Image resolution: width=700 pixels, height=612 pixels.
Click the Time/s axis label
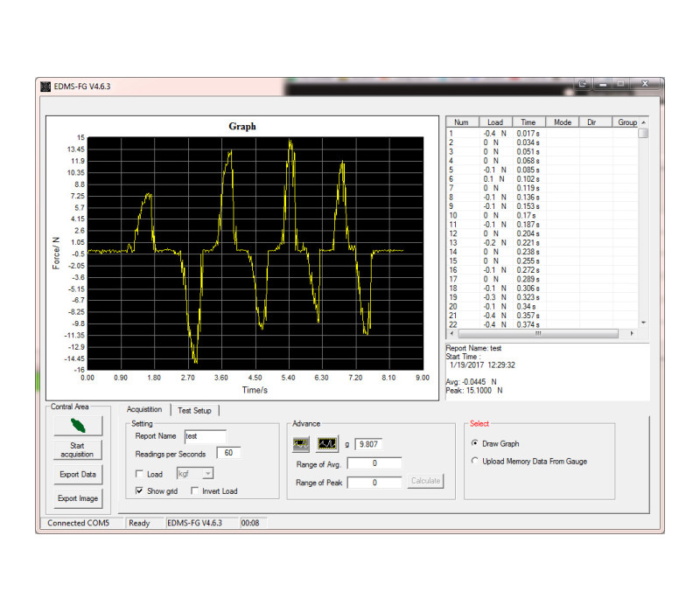(x=255, y=390)
